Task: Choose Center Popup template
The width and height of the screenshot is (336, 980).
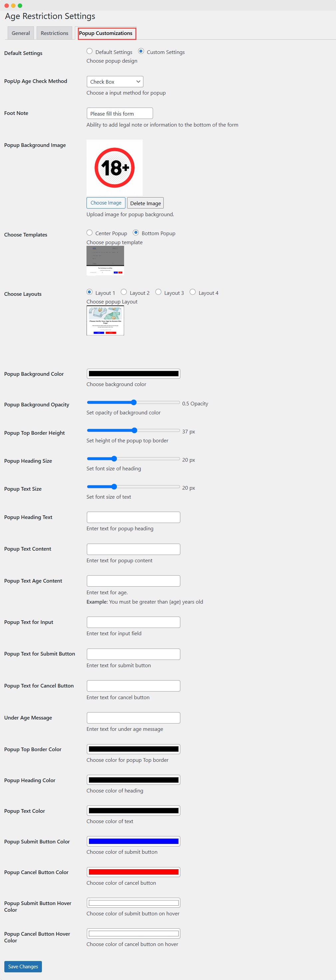Action: coord(90,233)
